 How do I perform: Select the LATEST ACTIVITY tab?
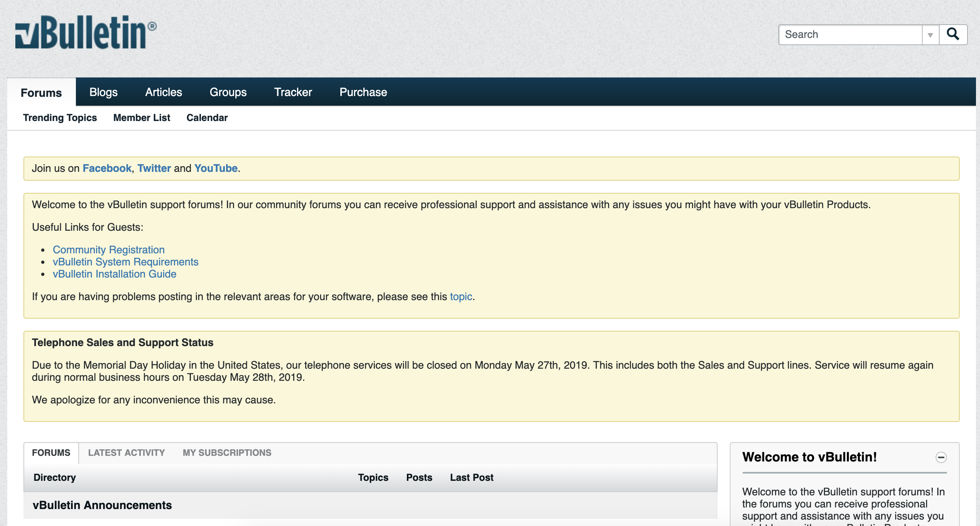[x=126, y=453]
